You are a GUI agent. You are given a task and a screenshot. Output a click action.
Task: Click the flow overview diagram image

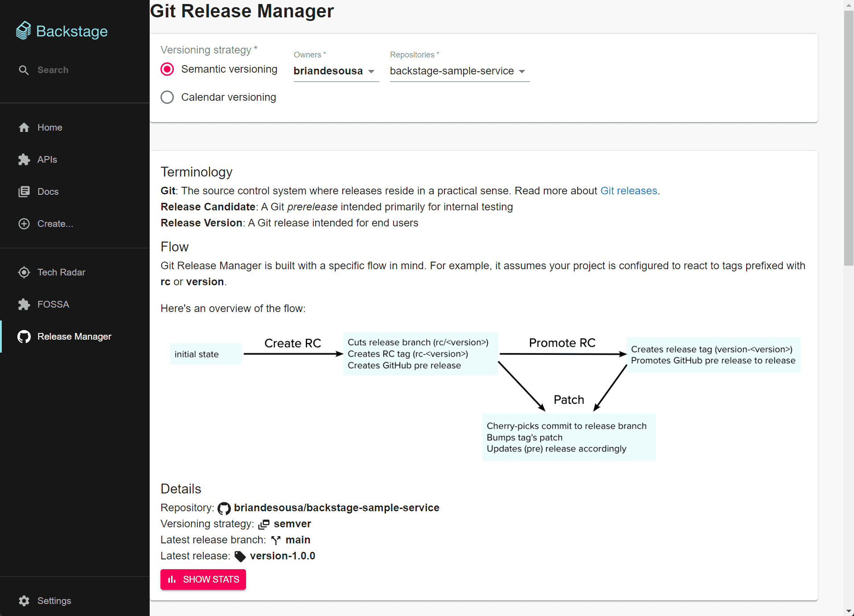click(485, 397)
